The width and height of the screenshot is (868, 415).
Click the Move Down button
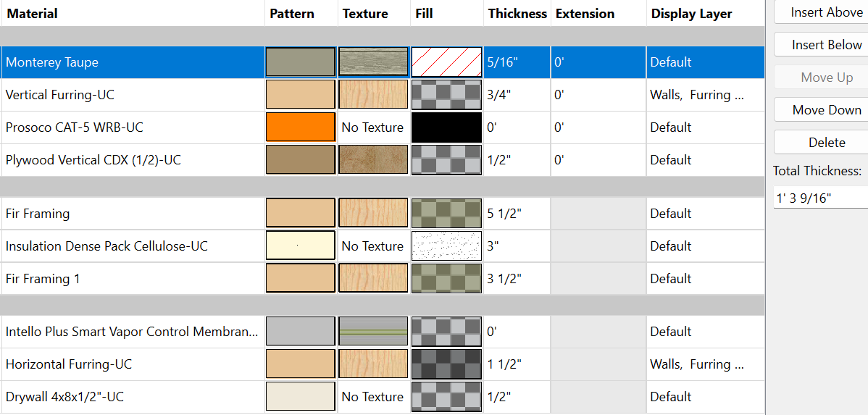point(827,110)
